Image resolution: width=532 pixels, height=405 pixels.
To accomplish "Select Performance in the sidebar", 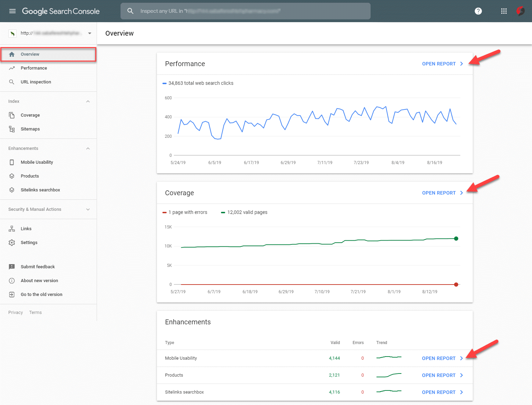I will (x=34, y=68).
